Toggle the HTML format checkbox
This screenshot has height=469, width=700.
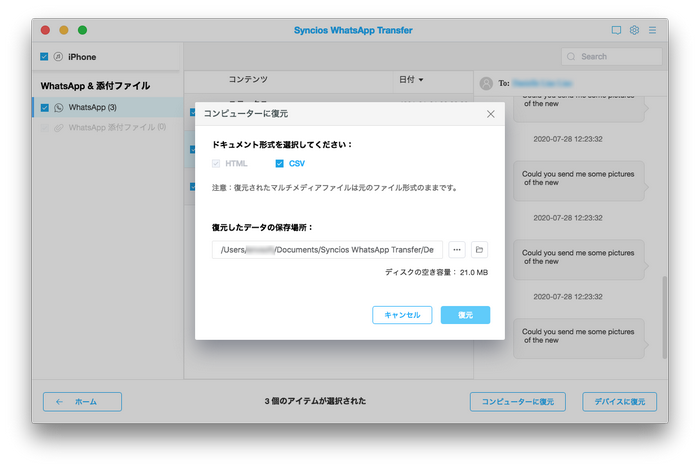click(216, 163)
